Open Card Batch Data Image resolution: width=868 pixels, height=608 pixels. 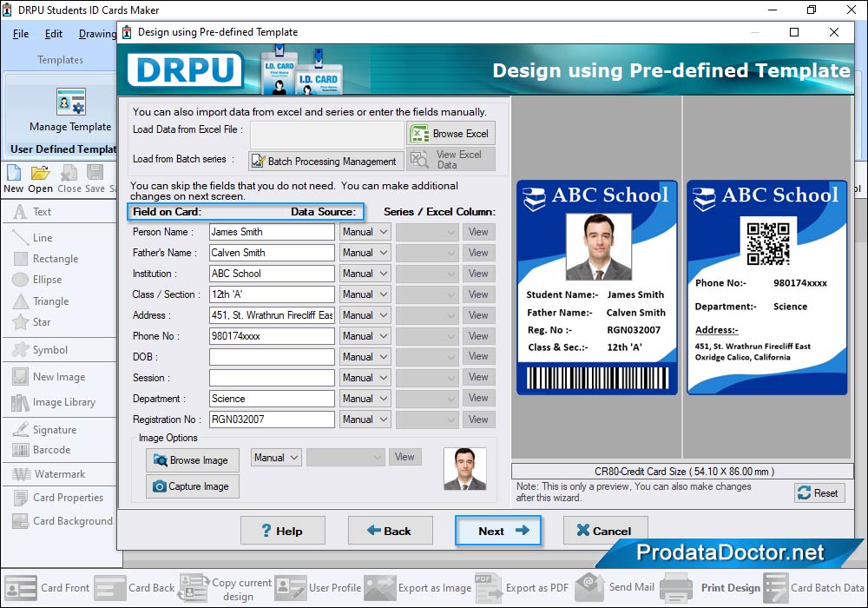(x=814, y=587)
